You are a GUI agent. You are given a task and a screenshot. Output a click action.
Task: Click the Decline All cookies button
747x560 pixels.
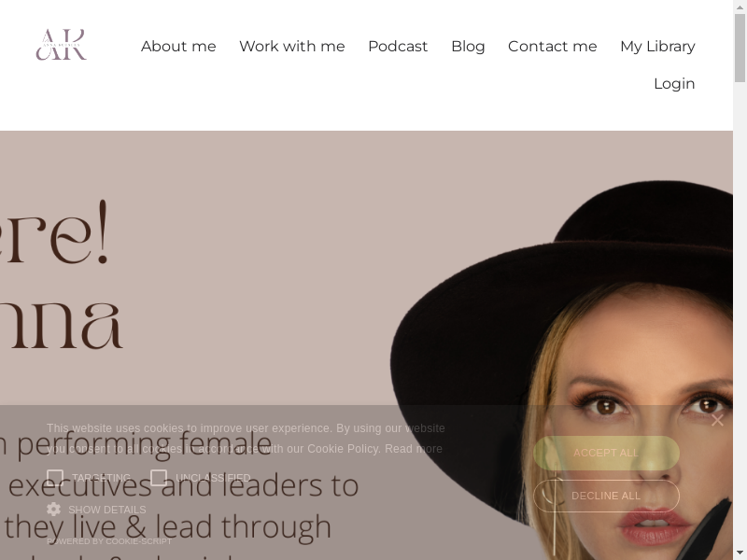pos(606,496)
